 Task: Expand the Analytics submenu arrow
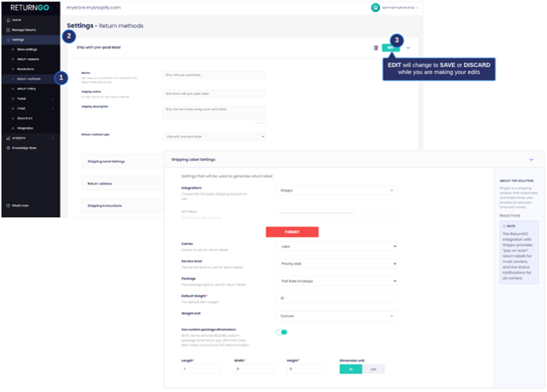[x=53, y=138]
